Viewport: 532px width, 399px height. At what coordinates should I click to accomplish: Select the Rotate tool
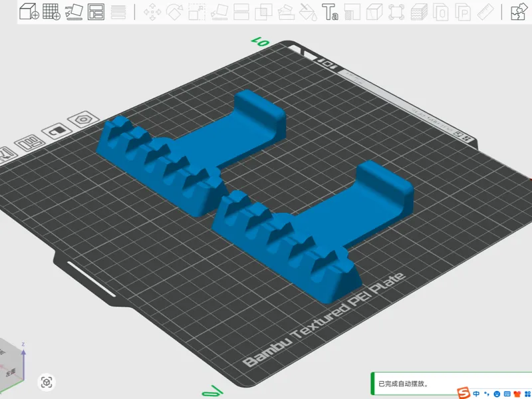click(x=175, y=12)
